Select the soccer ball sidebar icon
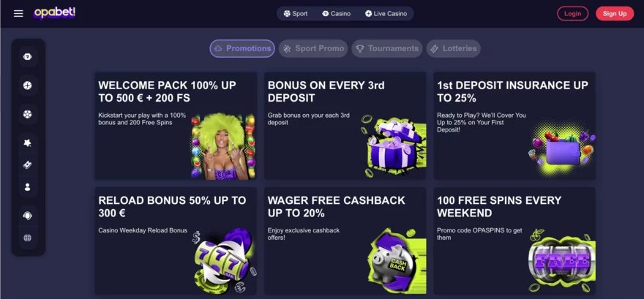 click(28, 114)
